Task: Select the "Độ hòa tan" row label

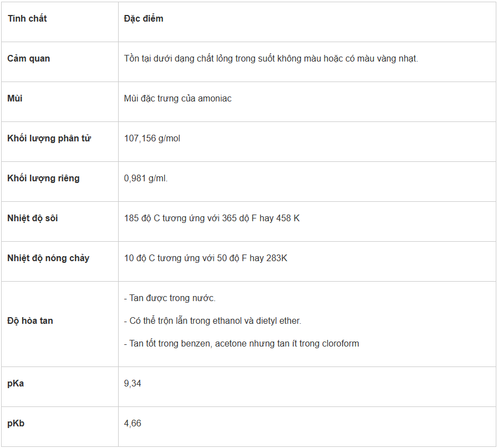Action: pos(30,321)
